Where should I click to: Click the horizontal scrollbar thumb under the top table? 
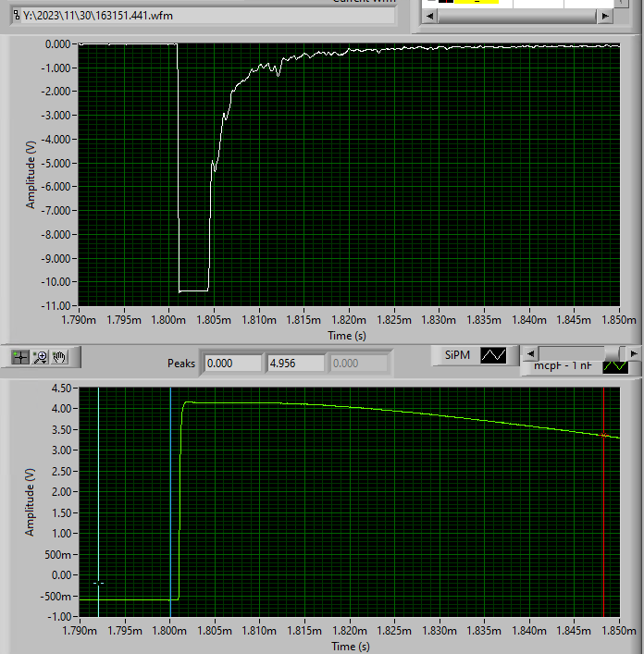coord(517,17)
